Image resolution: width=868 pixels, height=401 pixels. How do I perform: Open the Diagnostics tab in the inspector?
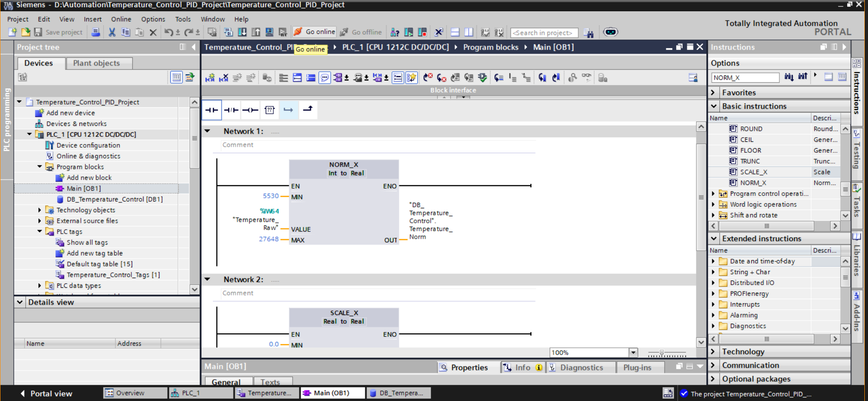point(581,367)
